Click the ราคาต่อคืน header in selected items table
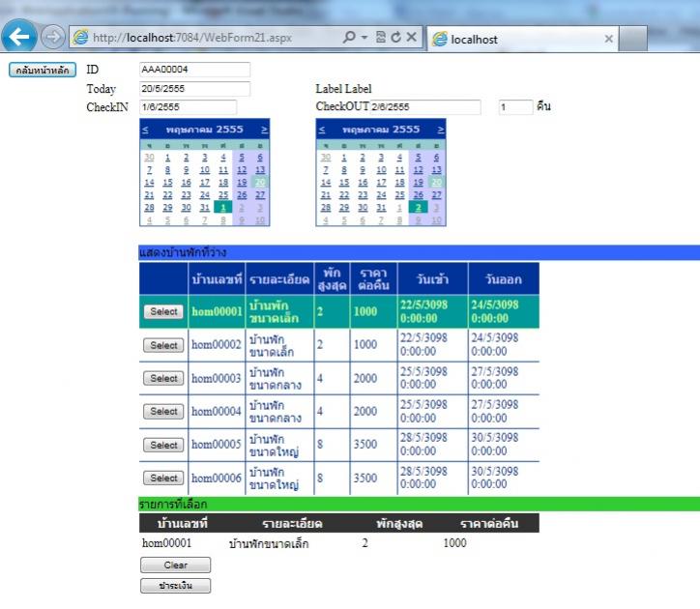The width and height of the screenshot is (700, 609). (489, 523)
